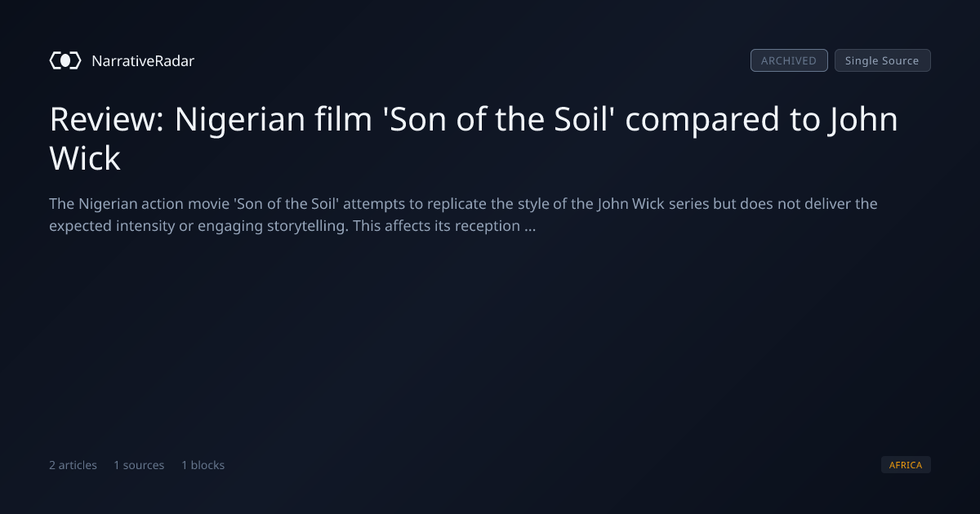Click the summary paragraph text
The image size is (980, 514).
click(463, 215)
